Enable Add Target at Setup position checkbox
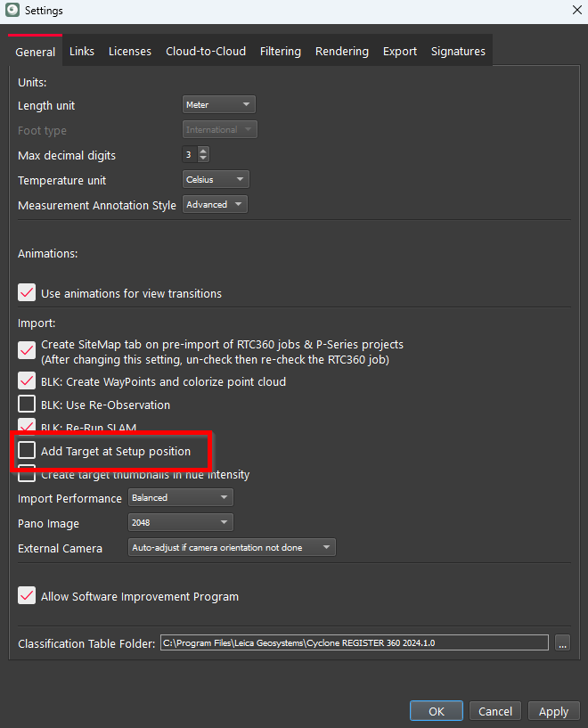 [28, 451]
